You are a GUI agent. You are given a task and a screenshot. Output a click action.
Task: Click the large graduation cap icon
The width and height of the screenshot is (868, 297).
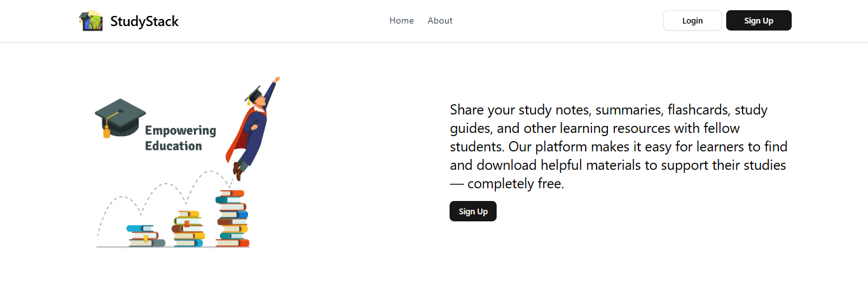[120, 118]
